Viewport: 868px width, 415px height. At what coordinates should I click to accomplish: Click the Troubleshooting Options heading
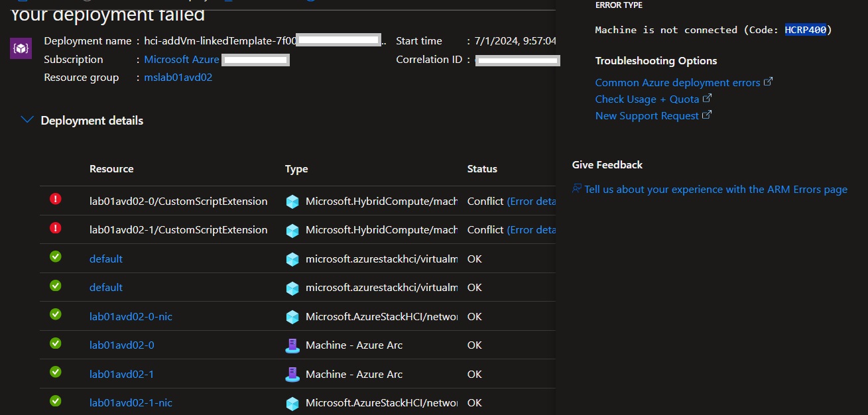coord(656,61)
